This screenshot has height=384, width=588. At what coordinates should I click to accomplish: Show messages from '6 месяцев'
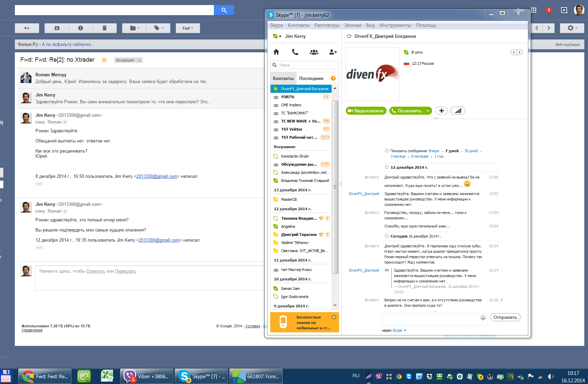pyautogui.click(x=420, y=156)
